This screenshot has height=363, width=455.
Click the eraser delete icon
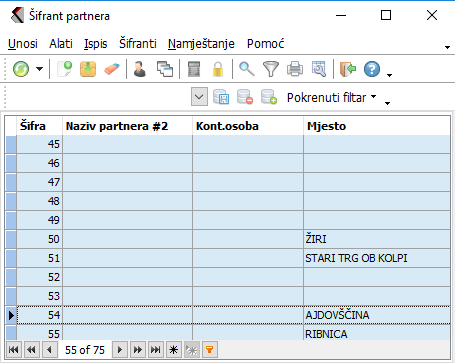click(x=112, y=69)
